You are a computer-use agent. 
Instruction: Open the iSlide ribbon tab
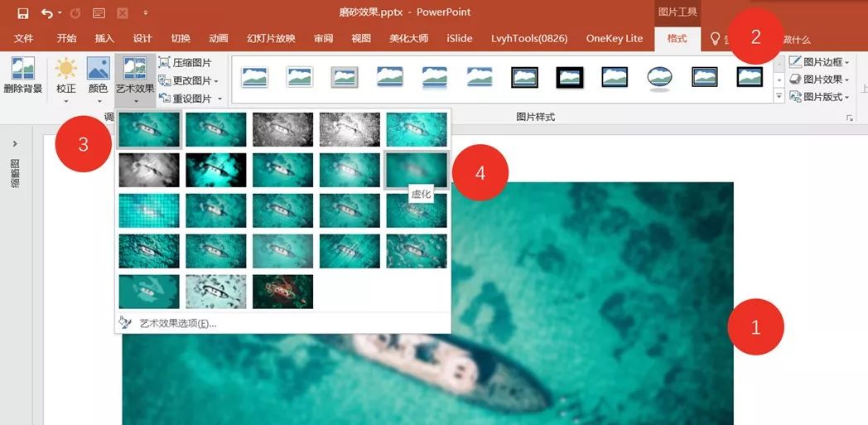point(459,39)
